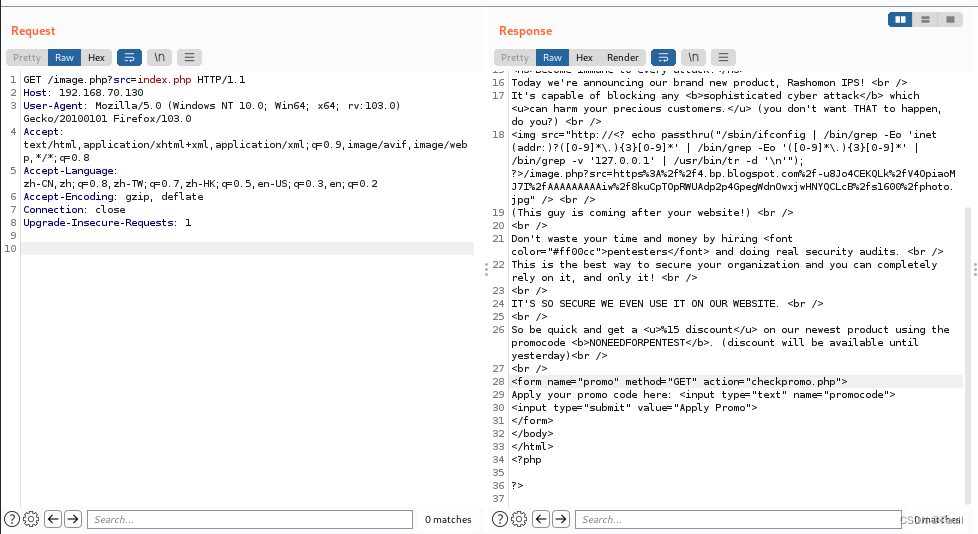This screenshot has height=534, width=978.
Task: Switch Request view to Hex tab
Action: click(x=96, y=58)
